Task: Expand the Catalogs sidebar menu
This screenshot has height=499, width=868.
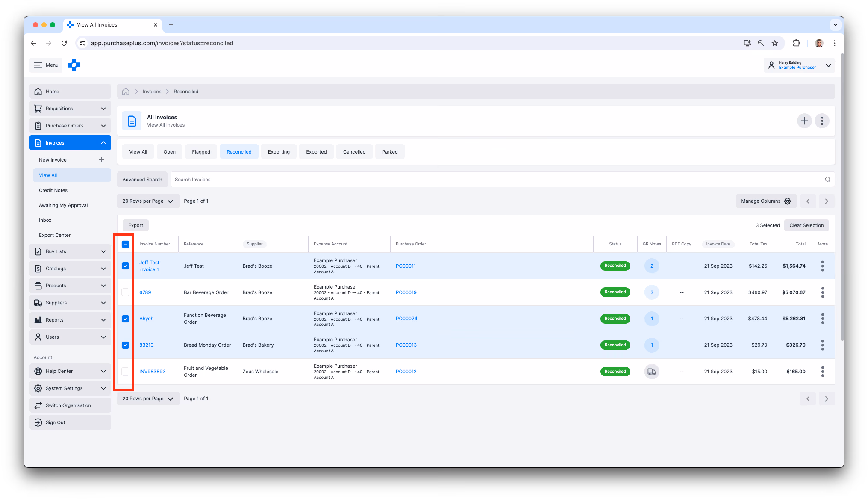Action: (70, 269)
